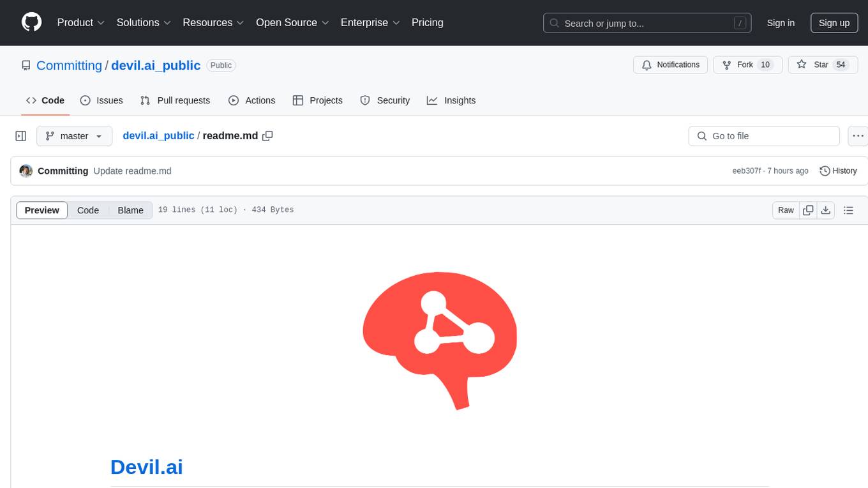
Task: View the file History
Action: pyautogui.click(x=838, y=171)
